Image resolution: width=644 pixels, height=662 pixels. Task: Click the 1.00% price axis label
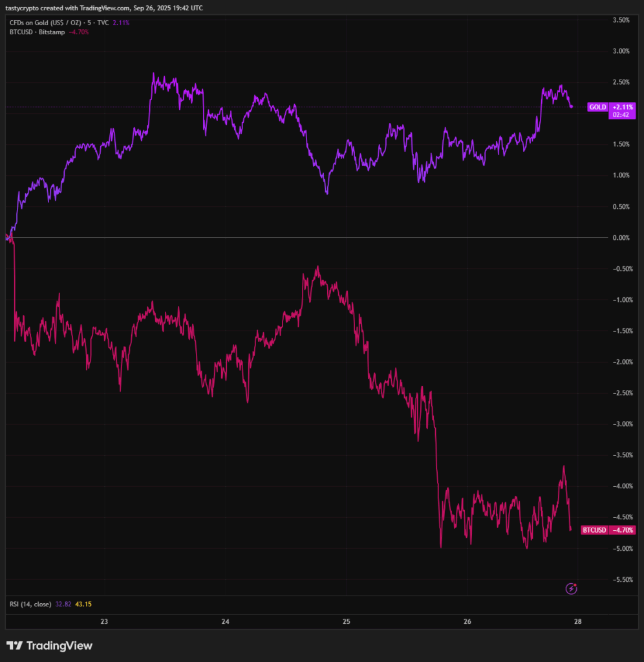tap(621, 175)
